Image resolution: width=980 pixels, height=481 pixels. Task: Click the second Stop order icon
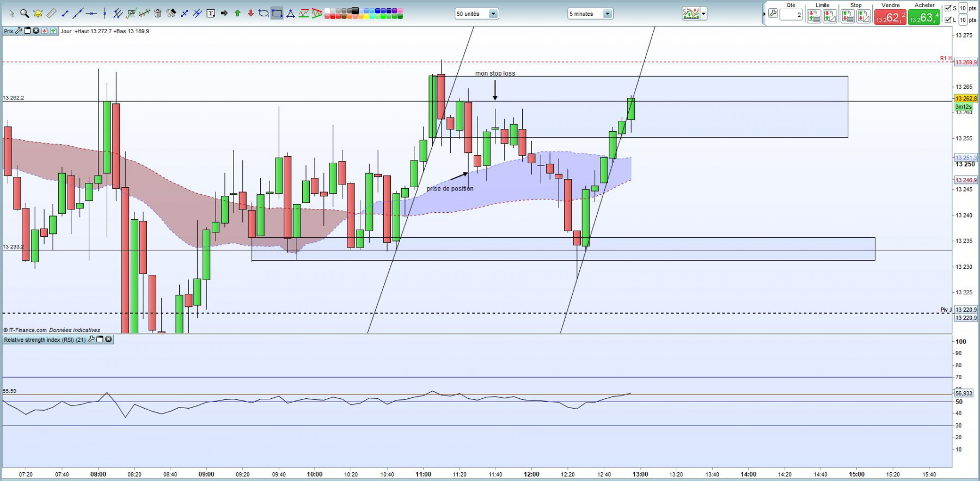863,16
